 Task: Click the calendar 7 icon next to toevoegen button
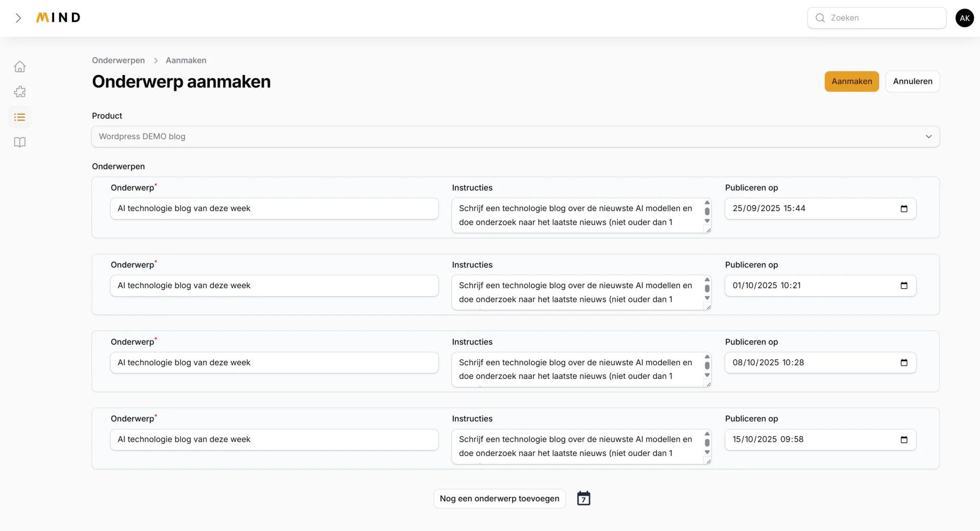583,498
